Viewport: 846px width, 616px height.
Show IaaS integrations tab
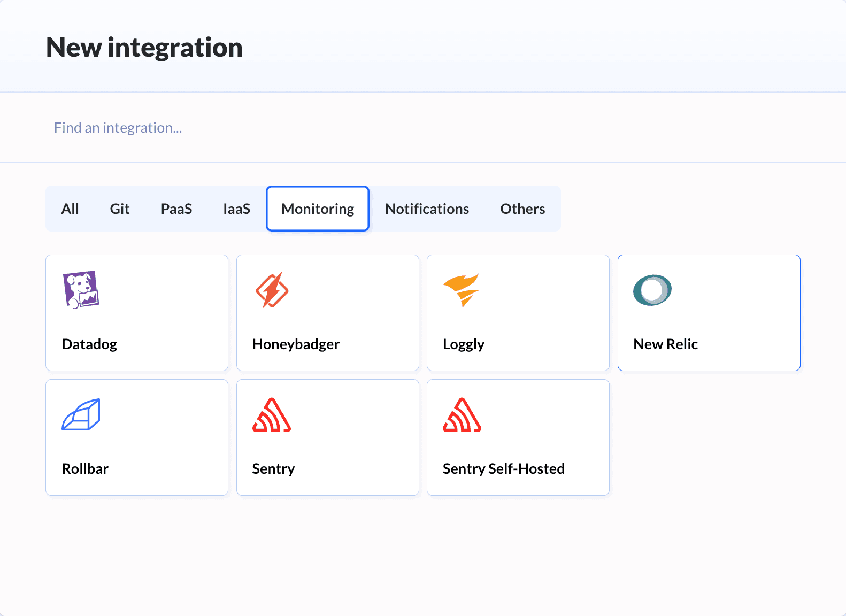point(236,209)
